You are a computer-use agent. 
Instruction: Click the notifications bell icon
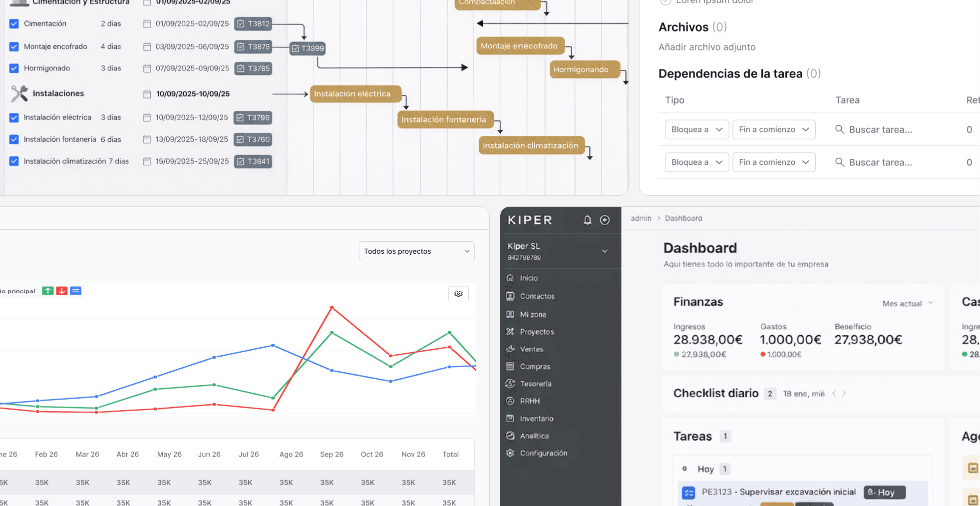tap(587, 220)
